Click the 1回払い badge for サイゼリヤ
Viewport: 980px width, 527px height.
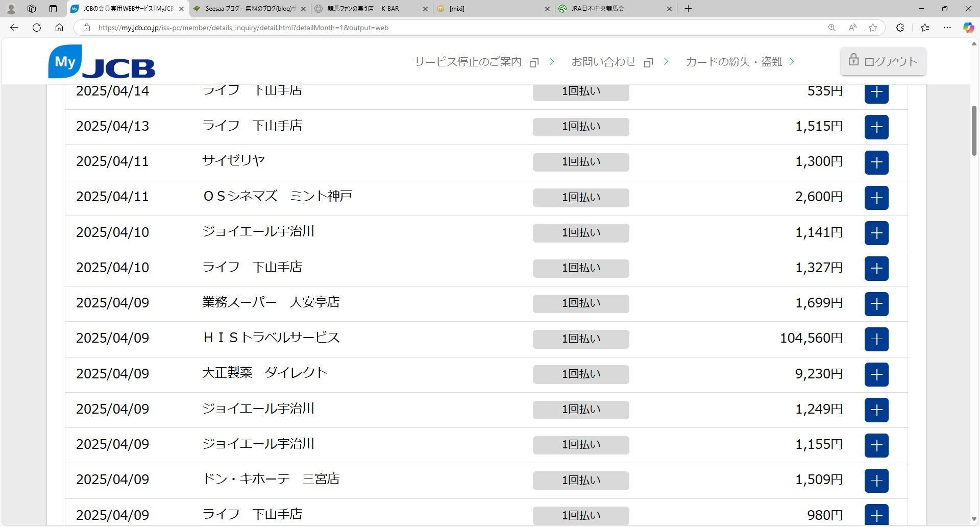point(581,162)
